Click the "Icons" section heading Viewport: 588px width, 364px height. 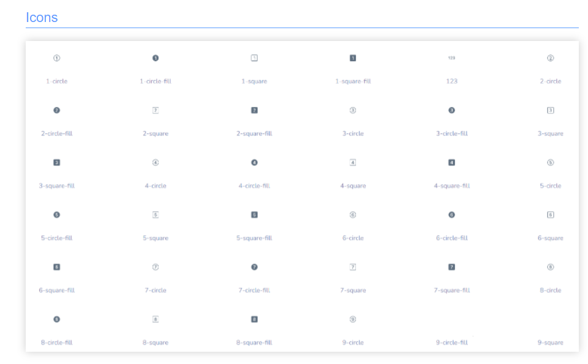click(42, 18)
